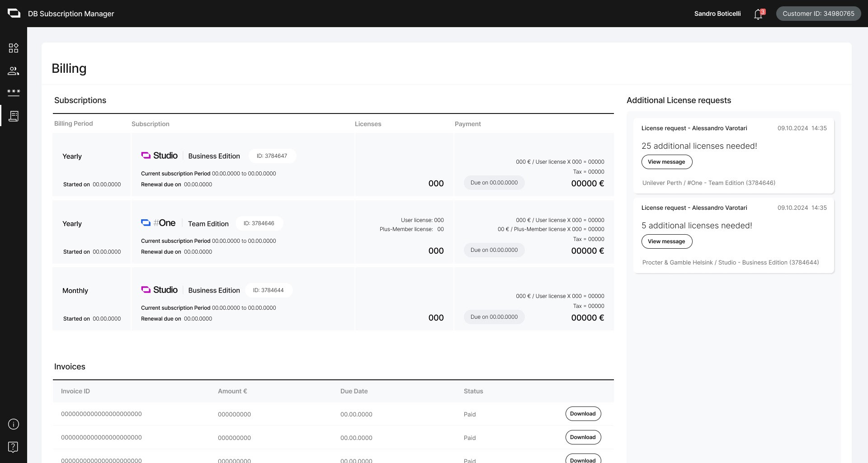This screenshot has height=463, width=868.
Task: View message for 25 additional licenses request
Action: click(666, 162)
